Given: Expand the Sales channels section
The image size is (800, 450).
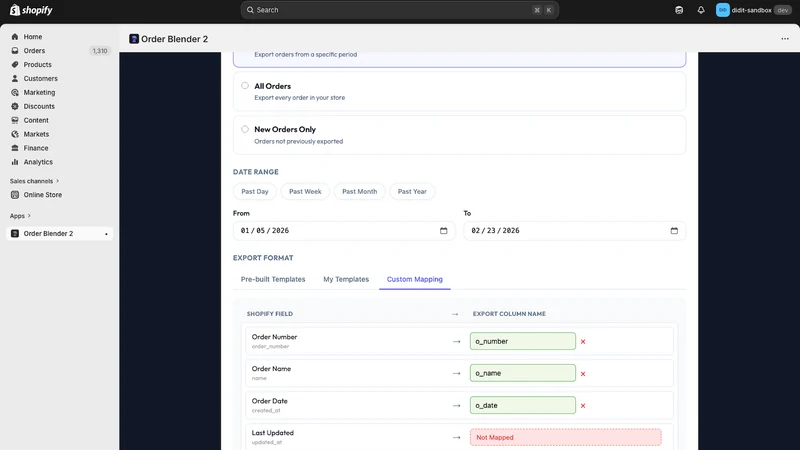Looking at the screenshot, I should click(35, 181).
